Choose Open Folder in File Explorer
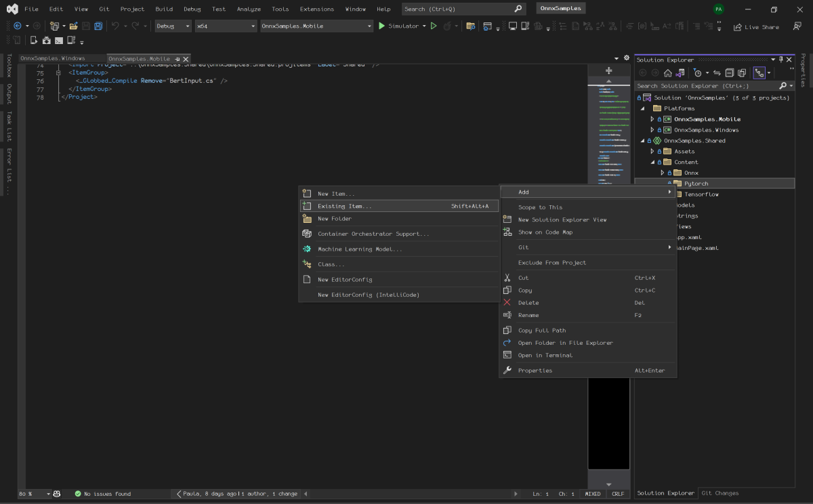Screen dimensions: 813x504 pos(565,343)
